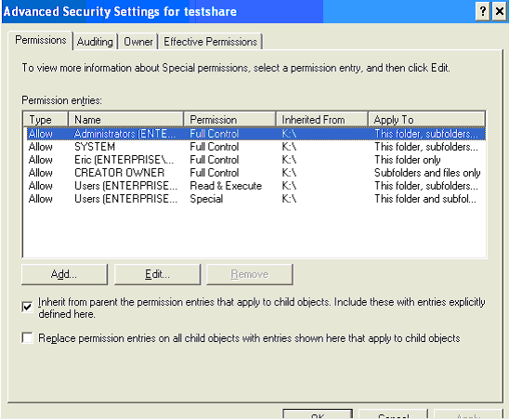Sort by the Name column header
The image size is (509, 420).
click(125, 119)
